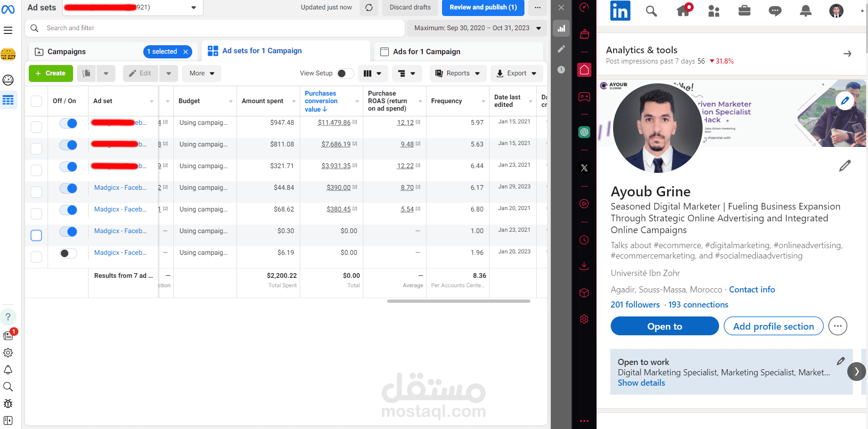This screenshot has width=868, height=429.
Task: Switch to Ad sets for 1 Campaign tab
Action: (x=286, y=51)
